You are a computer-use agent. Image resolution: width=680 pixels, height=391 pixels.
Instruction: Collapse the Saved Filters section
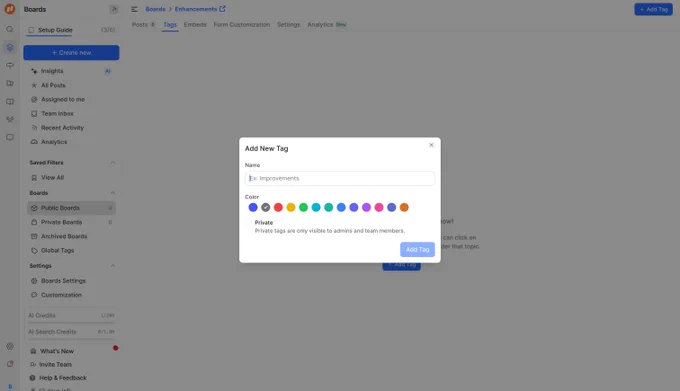coord(113,163)
